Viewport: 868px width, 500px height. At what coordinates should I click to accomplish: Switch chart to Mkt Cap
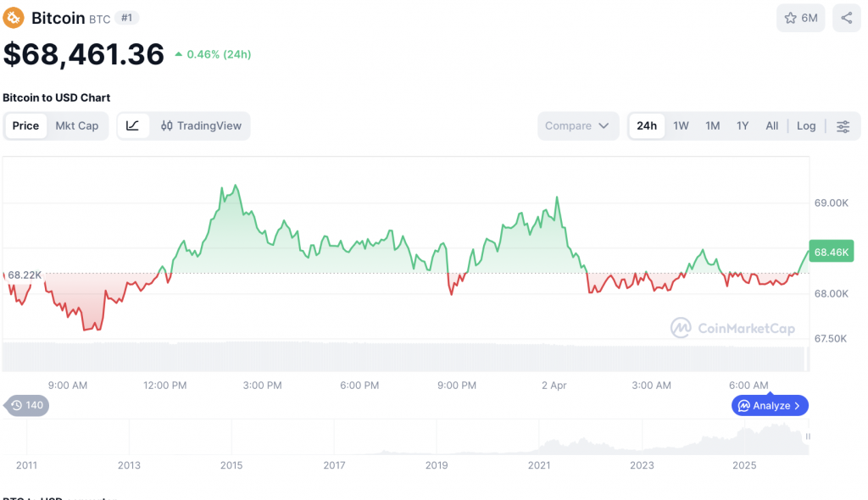click(77, 125)
